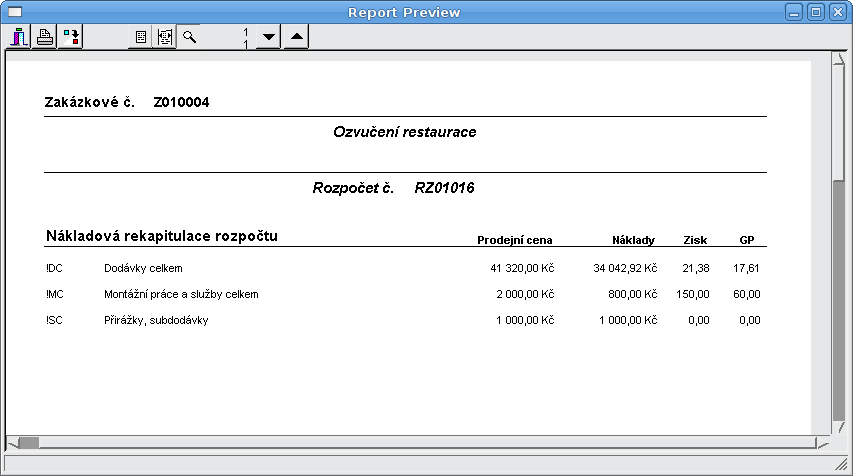The image size is (853, 476).
Task: Click scroll-up arrow on vertical scrollbar
Action: pyautogui.click(x=838, y=60)
